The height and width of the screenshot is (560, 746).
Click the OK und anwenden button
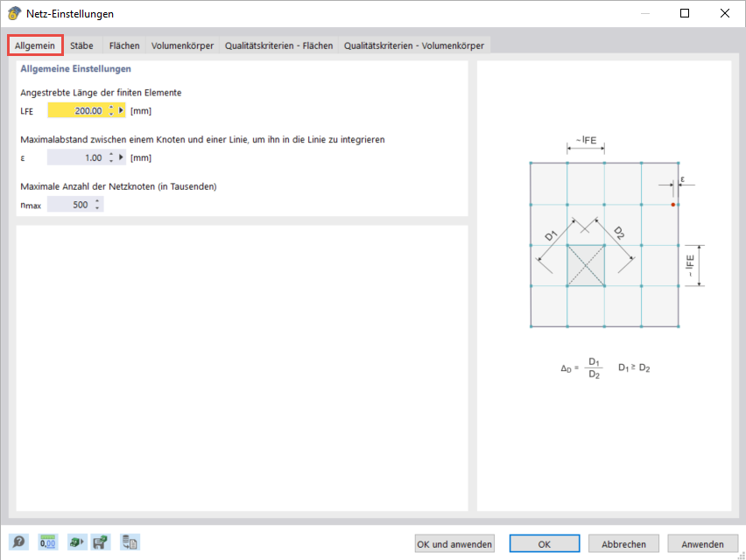tap(454, 544)
